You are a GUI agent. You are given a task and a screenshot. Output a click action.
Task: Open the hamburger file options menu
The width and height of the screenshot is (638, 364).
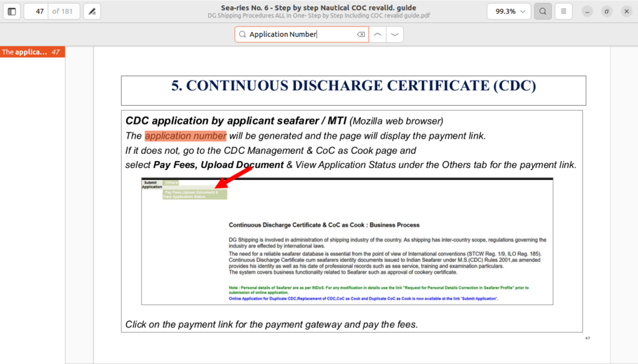(x=563, y=11)
